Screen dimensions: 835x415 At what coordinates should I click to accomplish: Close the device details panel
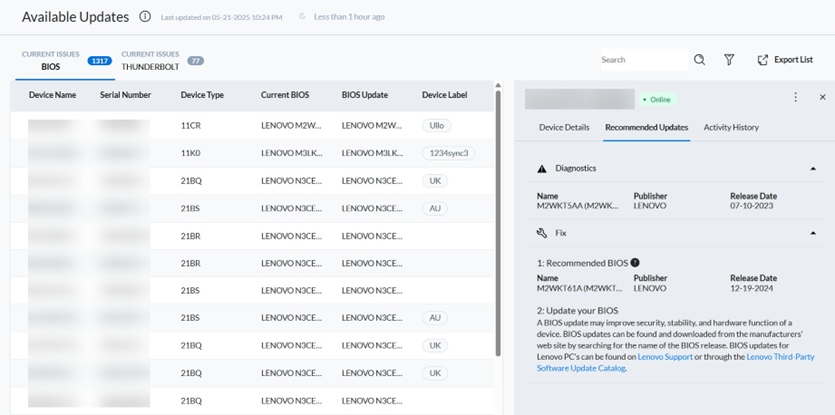(x=822, y=97)
